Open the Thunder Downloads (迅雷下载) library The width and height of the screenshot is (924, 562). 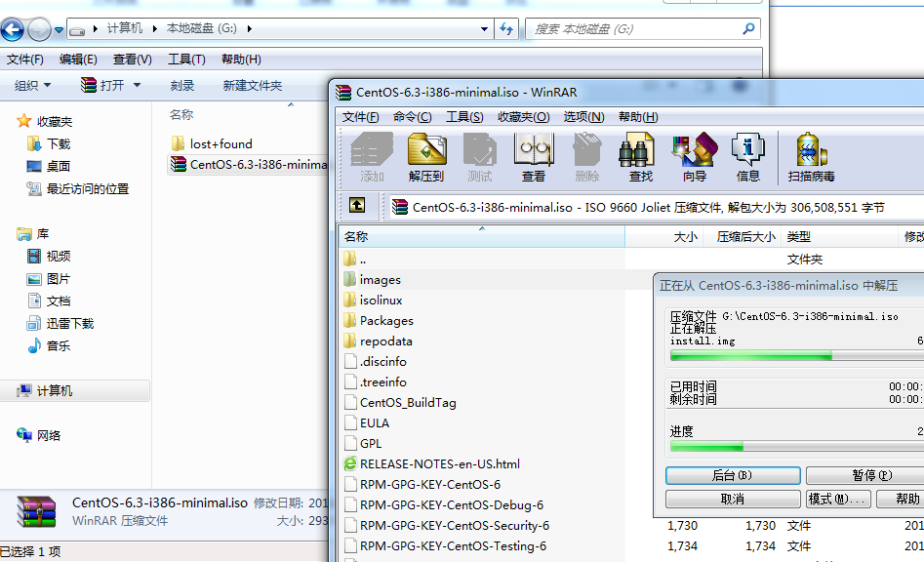click(x=60, y=323)
